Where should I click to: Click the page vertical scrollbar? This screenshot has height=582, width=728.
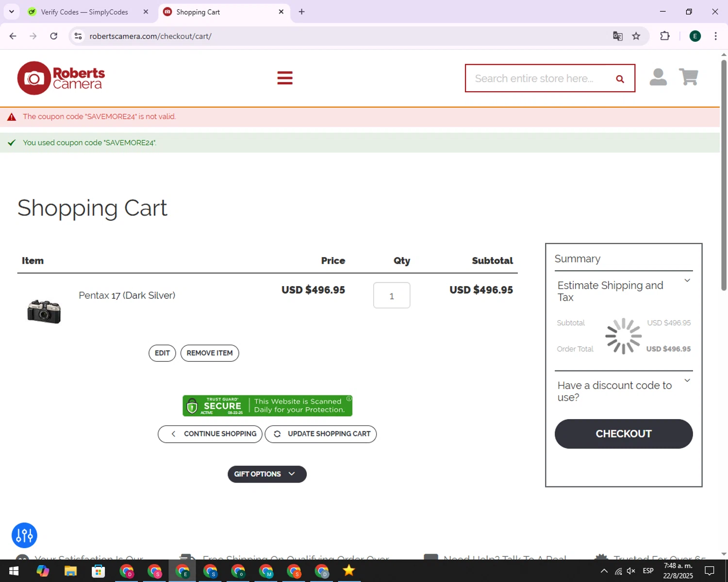[x=724, y=175]
